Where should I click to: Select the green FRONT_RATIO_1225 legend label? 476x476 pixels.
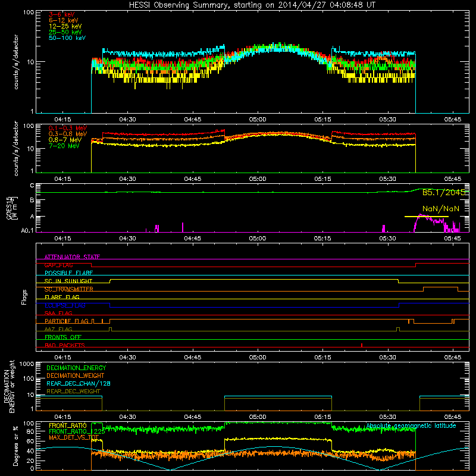point(77,431)
